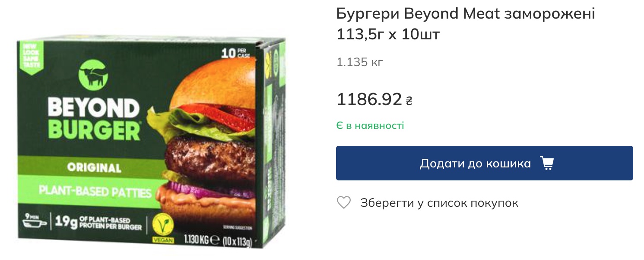644x260 pixels.
Task: Click the Vegan certification badge on the package
Action: click(x=163, y=229)
